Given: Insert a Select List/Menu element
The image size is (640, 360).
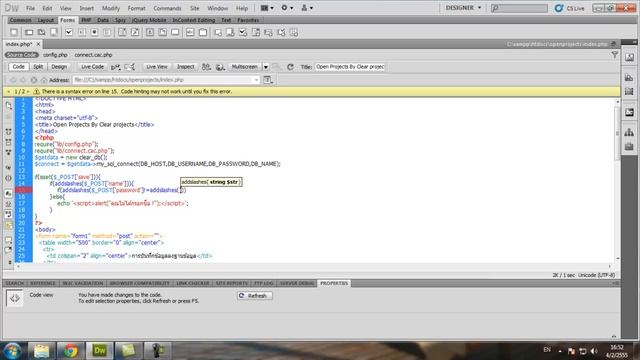Looking at the screenshot, I should point(122,32).
